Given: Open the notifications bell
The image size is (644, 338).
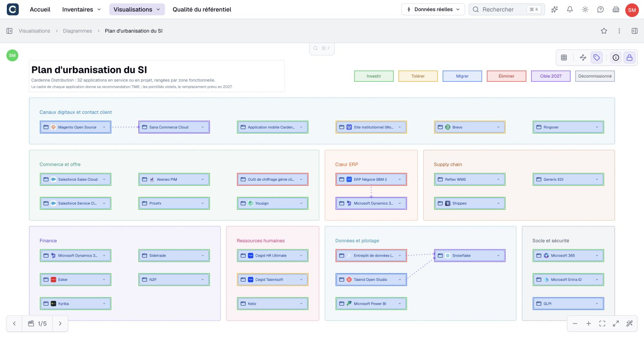Looking at the screenshot, I should pyautogui.click(x=570, y=9).
